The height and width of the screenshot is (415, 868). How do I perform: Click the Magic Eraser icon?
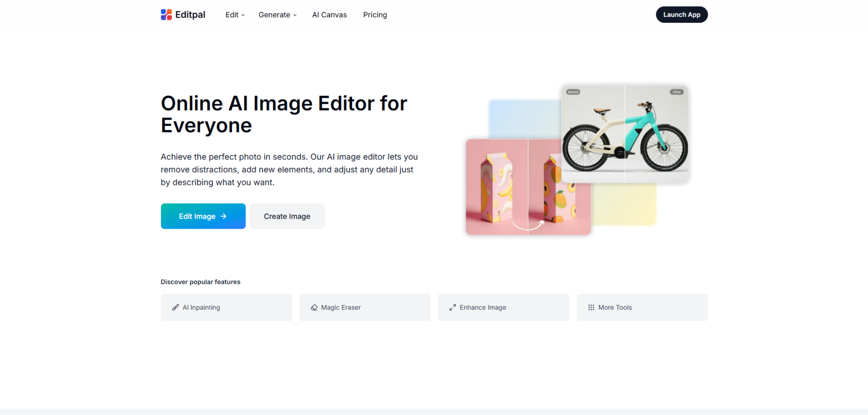pos(314,307)
